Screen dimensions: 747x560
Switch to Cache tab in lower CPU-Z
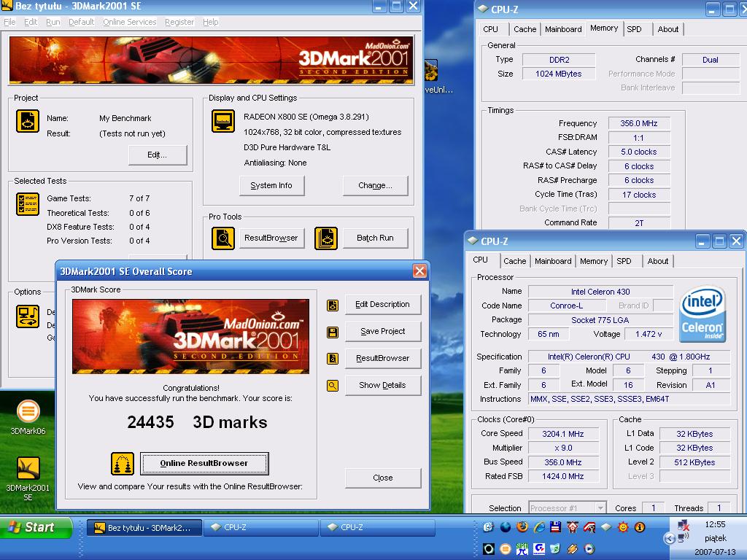(514, 261)
